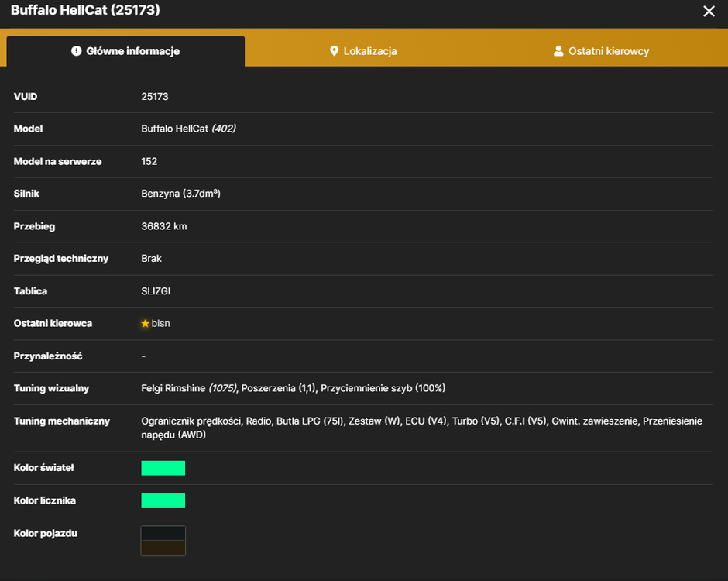Click the license plate value SLIZGI

(156, 291)
